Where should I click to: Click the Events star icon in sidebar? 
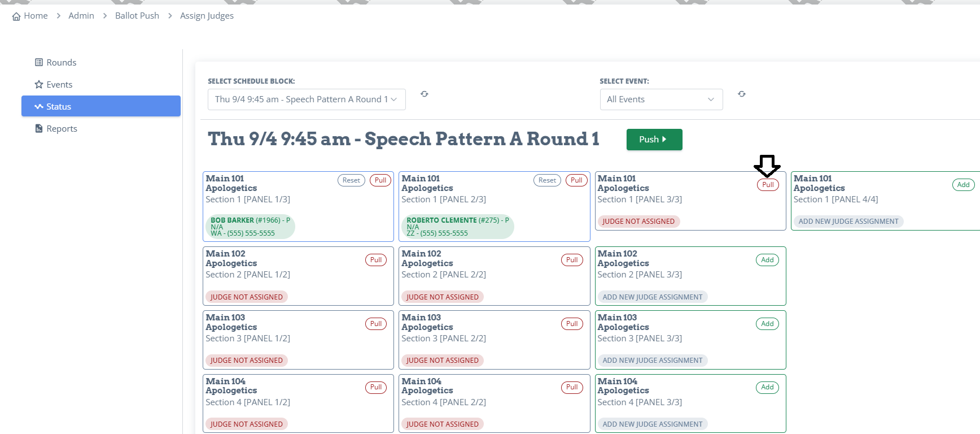point(39,84)
